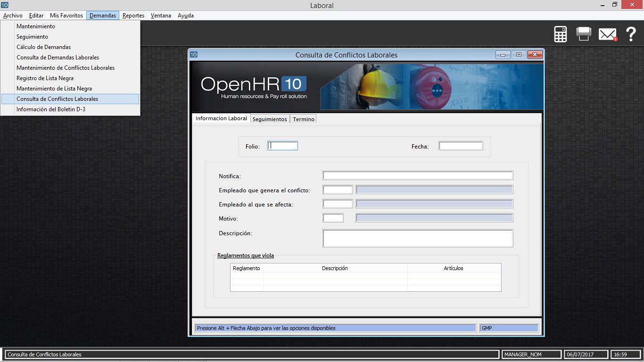Open the calculator icon in toolbar
The height and width of the screenshot is (362, 644).
point(560,34)
